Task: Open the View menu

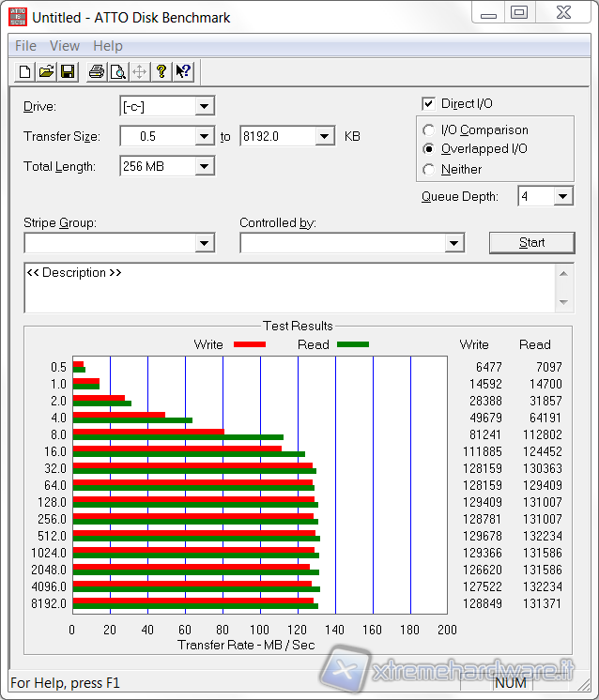Action: pos(65,46)
